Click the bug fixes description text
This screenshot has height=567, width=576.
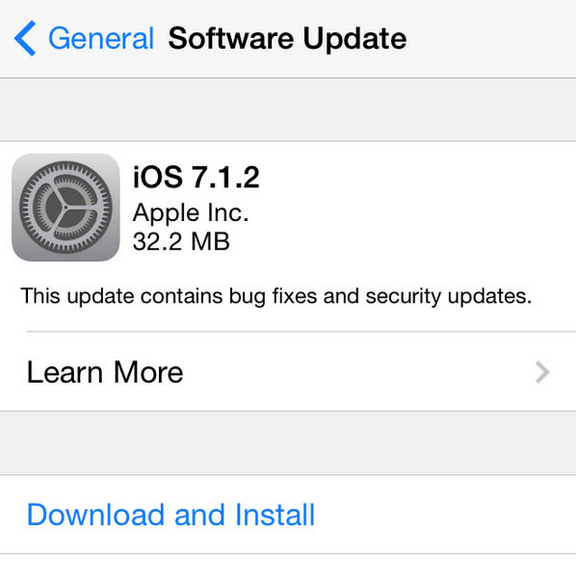276,296
